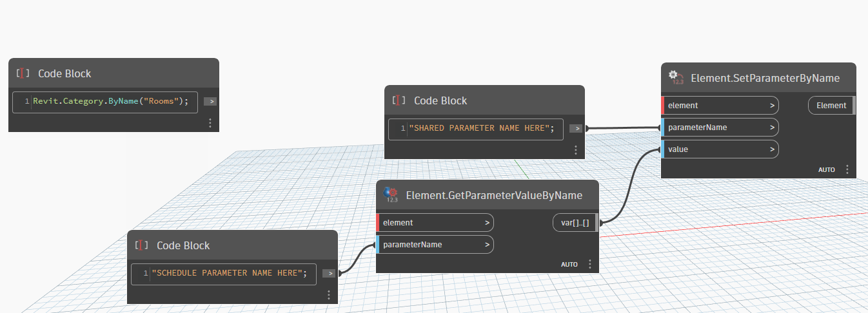Click output port of SHARED PARAMETER code block
Screen dimensions: 868x313
[x=576, y=128]
